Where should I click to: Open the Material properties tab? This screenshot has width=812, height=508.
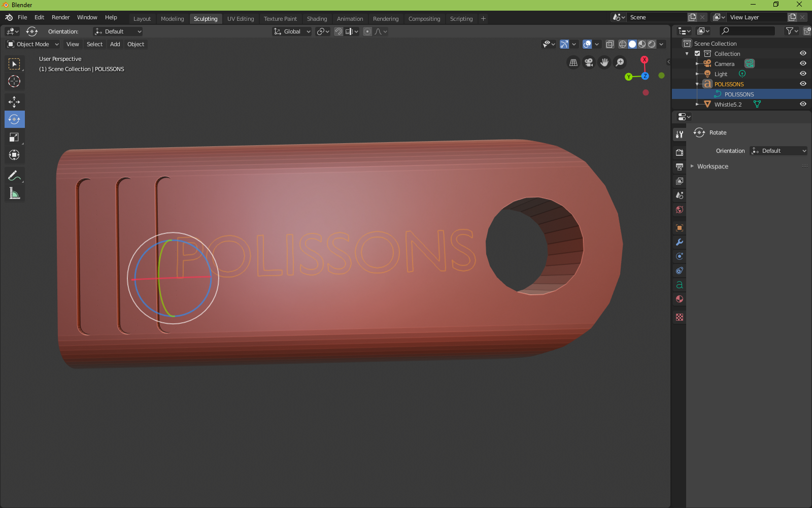(x=680, y=299)
